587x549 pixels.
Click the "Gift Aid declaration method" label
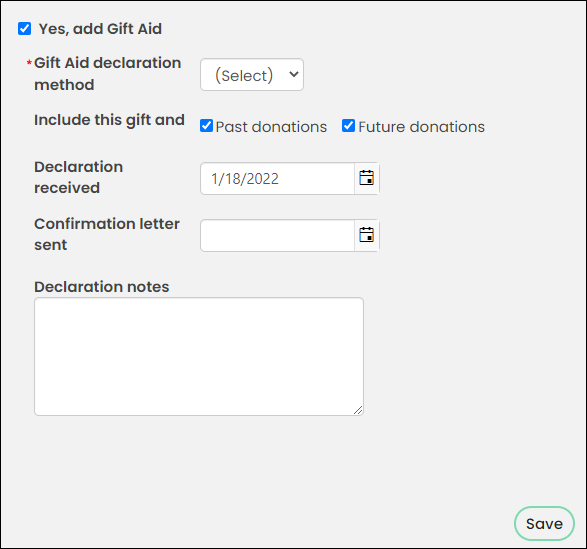(x=107, y=74)
